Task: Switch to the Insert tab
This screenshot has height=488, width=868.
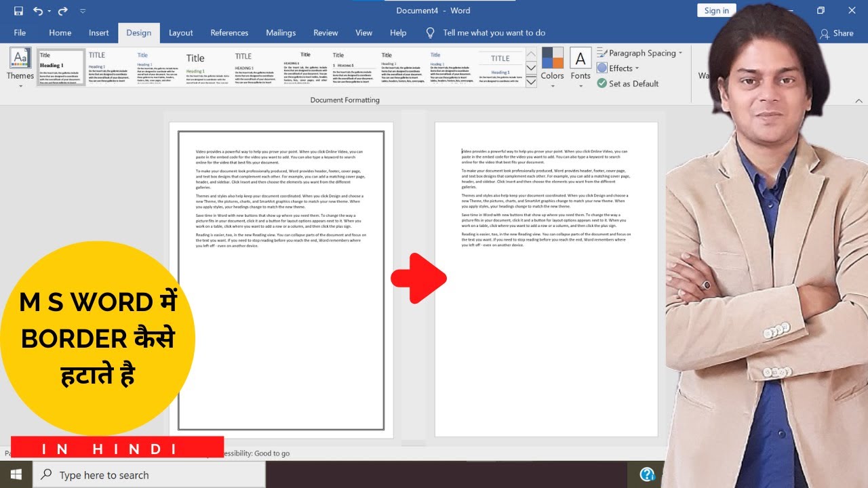Action: (99, 33)
